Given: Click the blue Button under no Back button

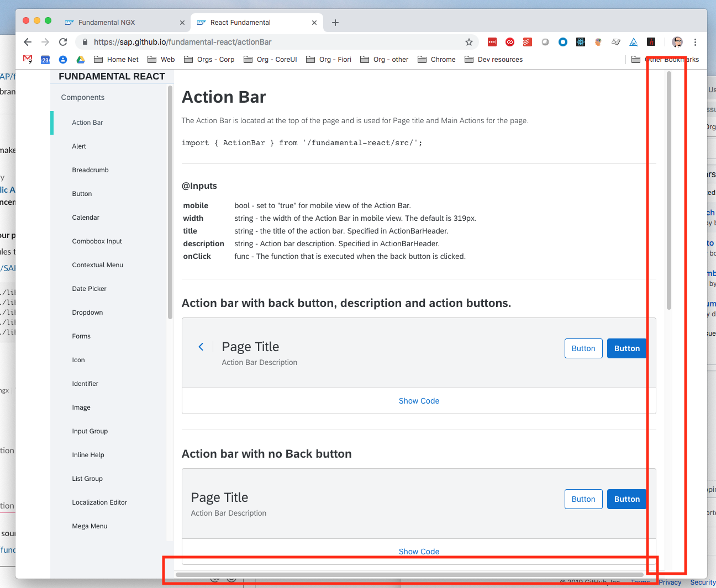Looking at the screenshot, I should tap(627, 499).
